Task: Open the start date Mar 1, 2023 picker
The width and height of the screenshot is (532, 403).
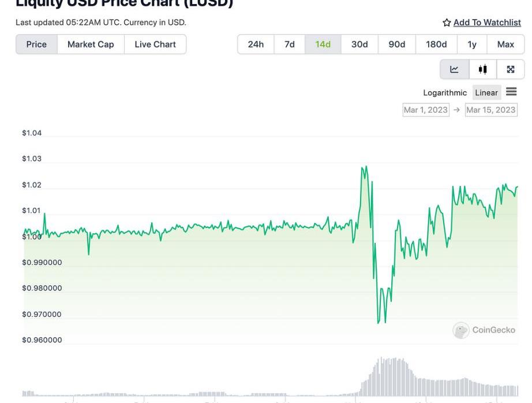Action: click(426, 110)
